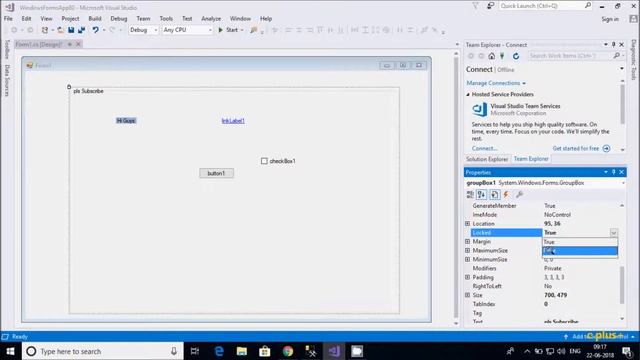
Task: Open Google Chrome from the taskbar
Action: click(288, 351)
